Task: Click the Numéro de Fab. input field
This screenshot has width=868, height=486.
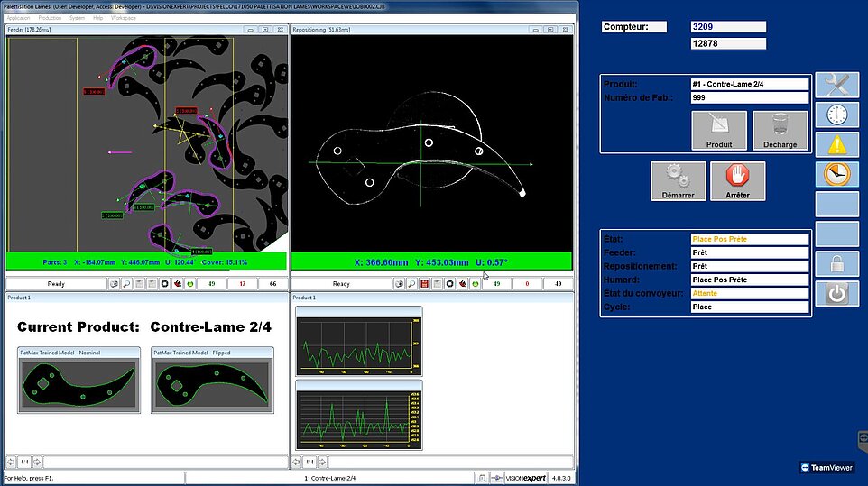Action: (x=749, y=97)
